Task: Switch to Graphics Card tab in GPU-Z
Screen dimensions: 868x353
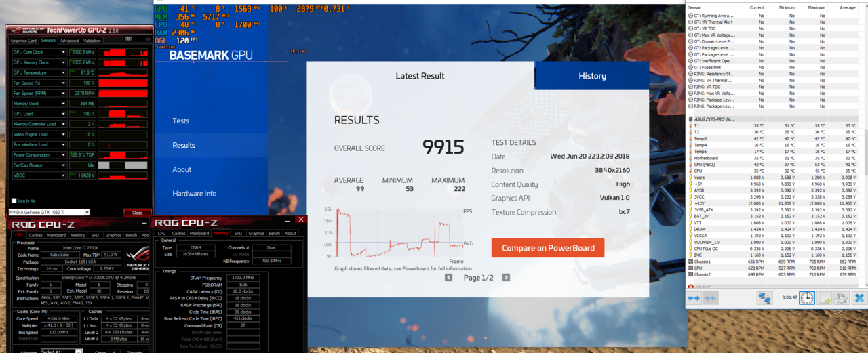Action: [x=23, y=41]
